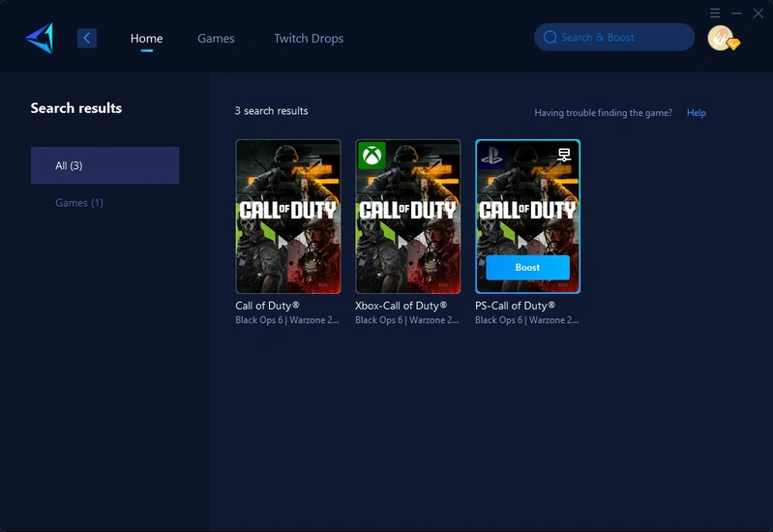Open the Games tab
Screen dimensions: 773x532
point(216,39)
